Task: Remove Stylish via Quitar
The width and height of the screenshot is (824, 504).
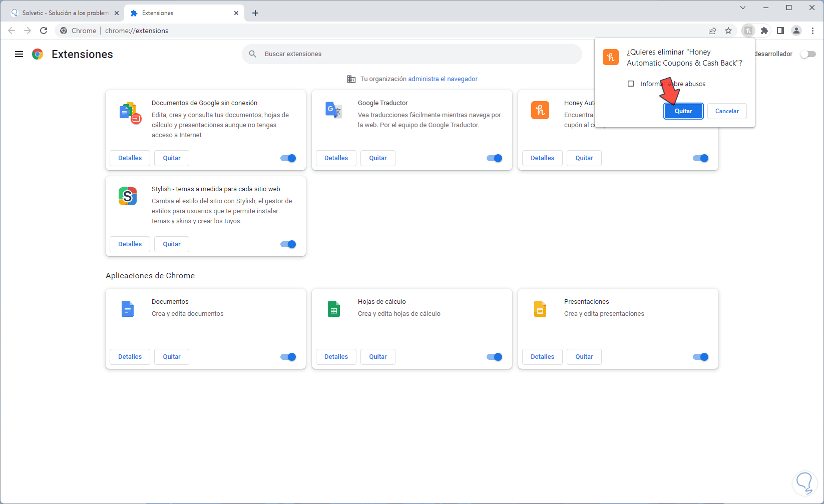Action: 172,244
